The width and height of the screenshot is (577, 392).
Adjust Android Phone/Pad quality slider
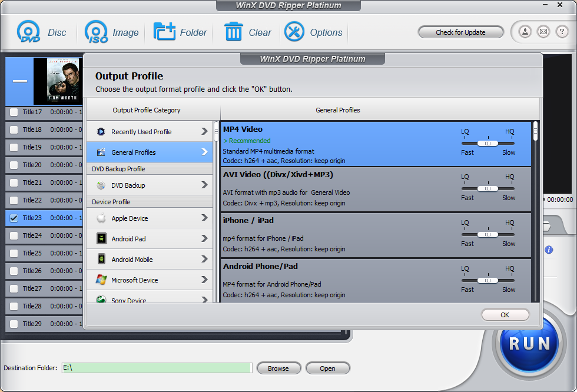[488, 281]
